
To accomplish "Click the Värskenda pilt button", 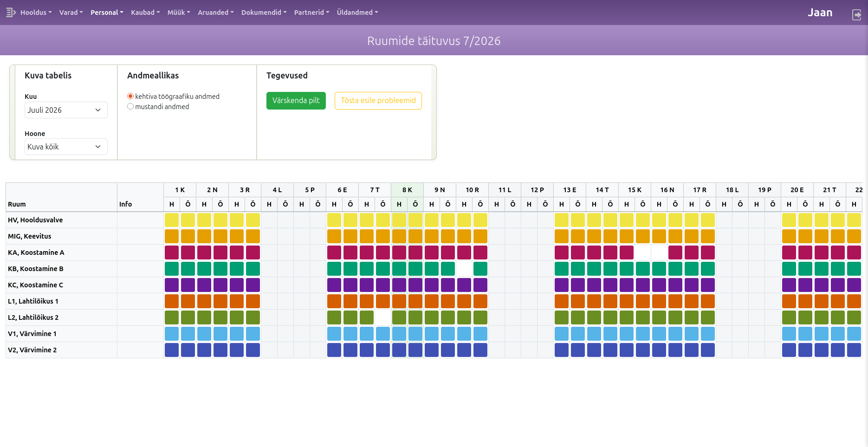I will (296, 101).
